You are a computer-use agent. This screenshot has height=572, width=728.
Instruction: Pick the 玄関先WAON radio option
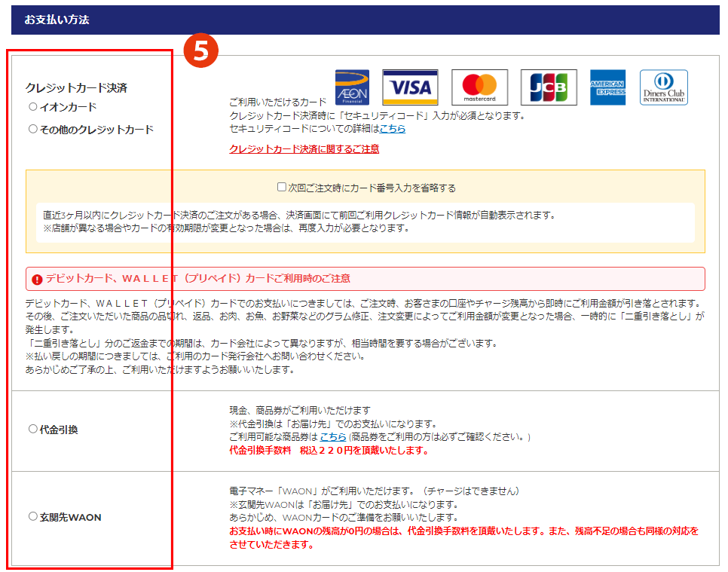[33, 517]
